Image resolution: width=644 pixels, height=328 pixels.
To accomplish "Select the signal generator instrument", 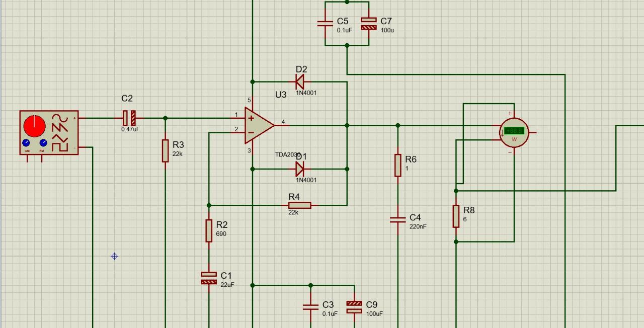I will click(x=49, y=133).
